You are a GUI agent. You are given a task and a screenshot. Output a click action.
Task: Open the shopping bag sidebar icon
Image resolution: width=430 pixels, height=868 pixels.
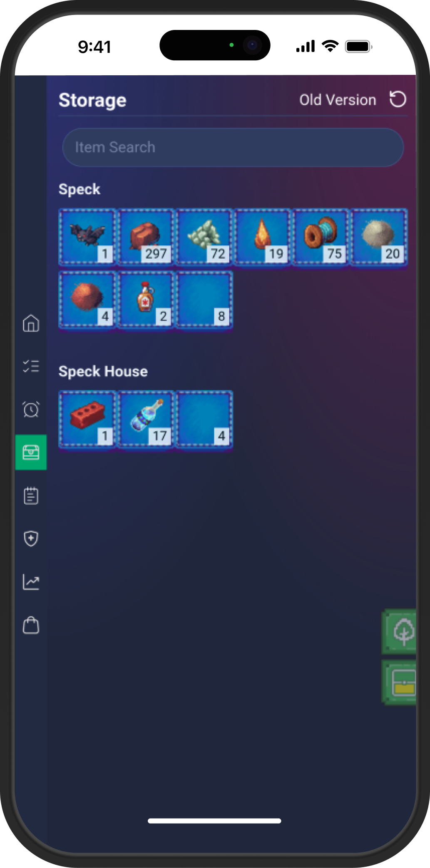pyautogui.click(x=31, y=625)
